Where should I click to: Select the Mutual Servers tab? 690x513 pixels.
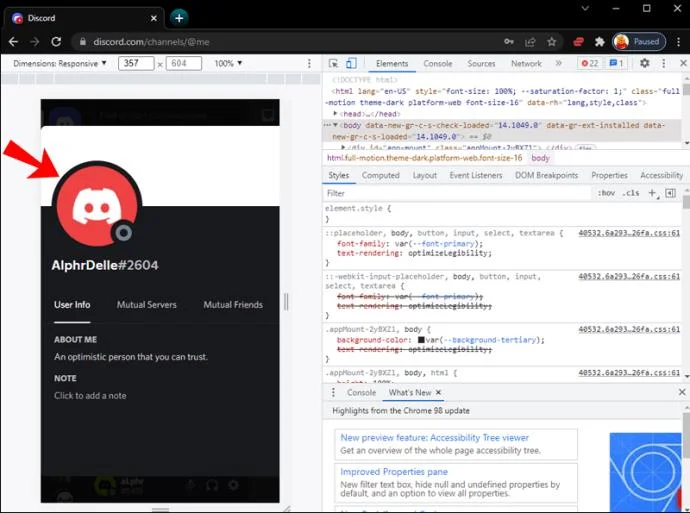pos(147,305)
